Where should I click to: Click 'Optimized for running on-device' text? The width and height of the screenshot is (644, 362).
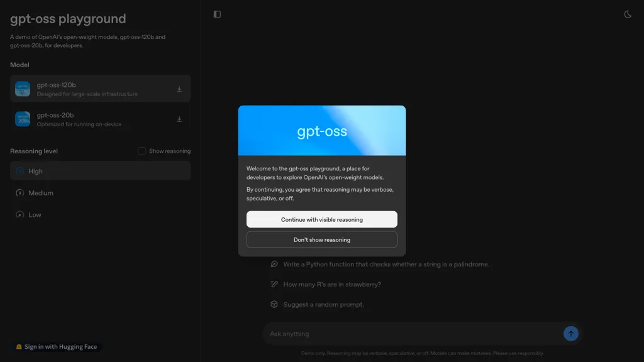[79, 124]
